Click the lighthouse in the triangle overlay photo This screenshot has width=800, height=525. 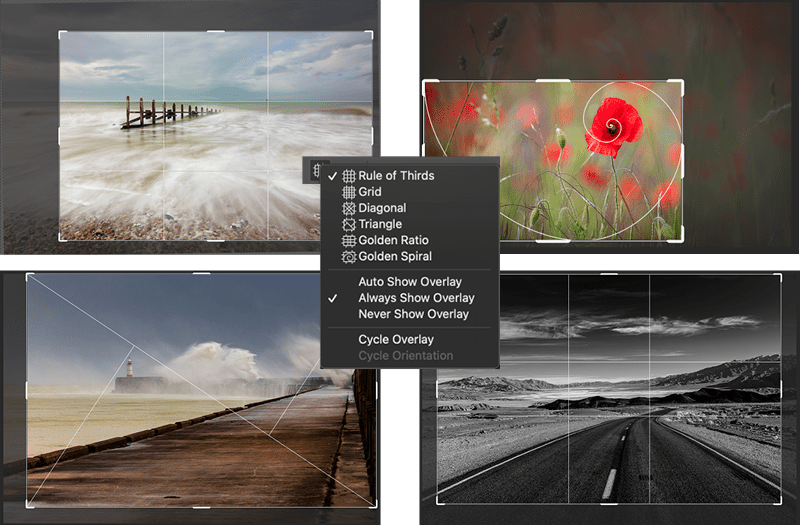[x=130, y=368]
